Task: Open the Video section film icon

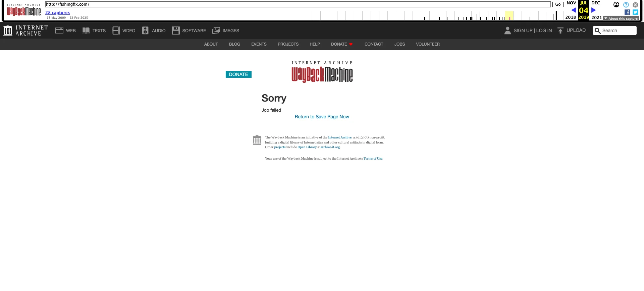Action: [x=116, y=31]
